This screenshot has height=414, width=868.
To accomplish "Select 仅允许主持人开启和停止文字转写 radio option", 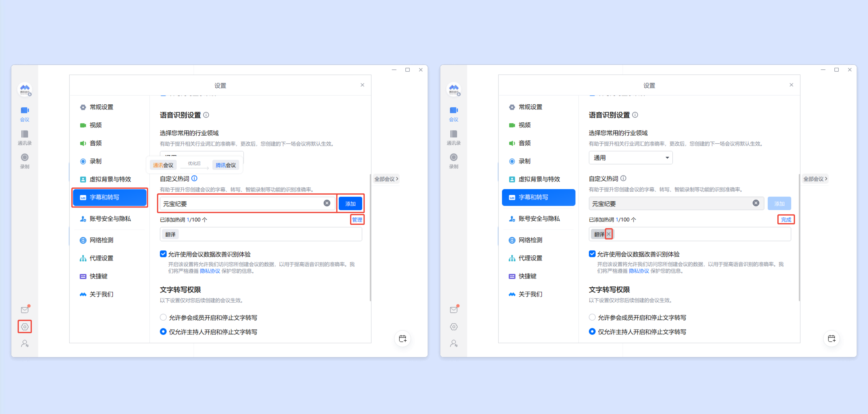I will [163, 331].
